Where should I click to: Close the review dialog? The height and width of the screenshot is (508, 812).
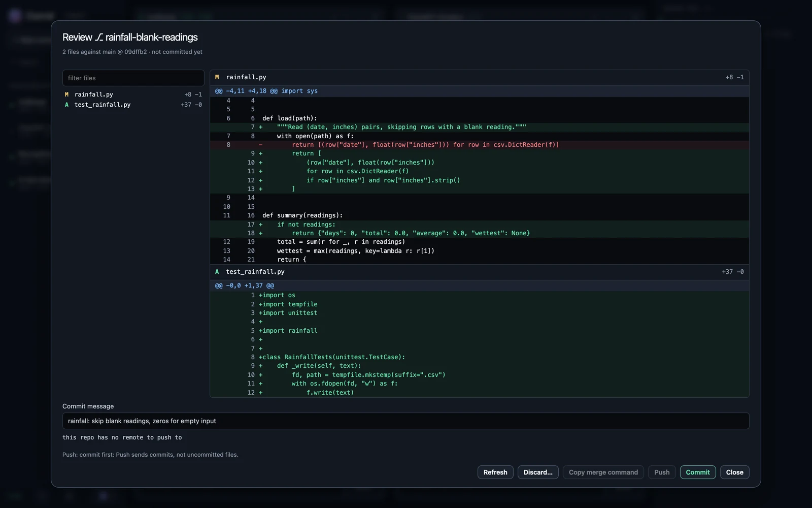734,472
